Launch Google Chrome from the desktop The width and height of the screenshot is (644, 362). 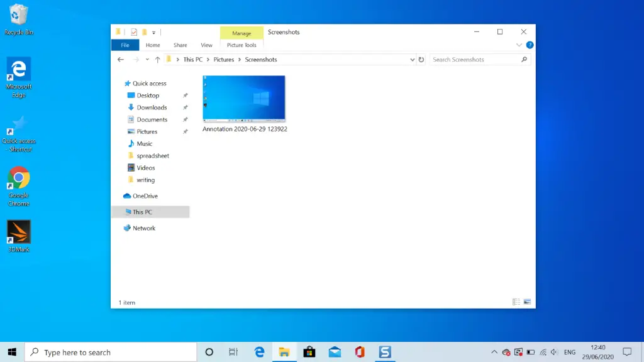pos(18,186)
